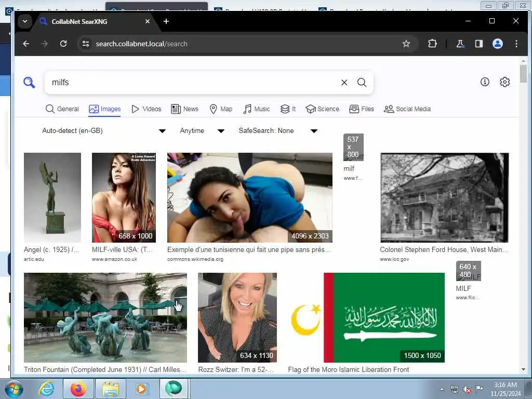
Task: Open the Colonel Stephen Ford House thumbnail
Action: [445, 197]
